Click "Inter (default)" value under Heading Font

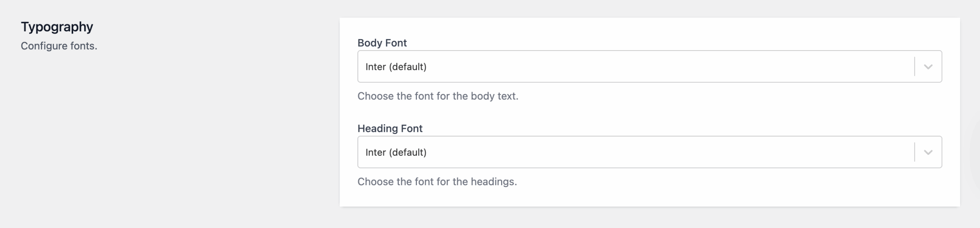(x=396, y=153)
